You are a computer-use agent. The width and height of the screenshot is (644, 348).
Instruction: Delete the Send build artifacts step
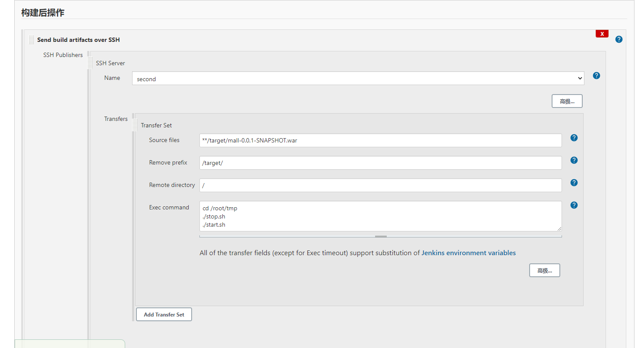[x=602, y=34]
